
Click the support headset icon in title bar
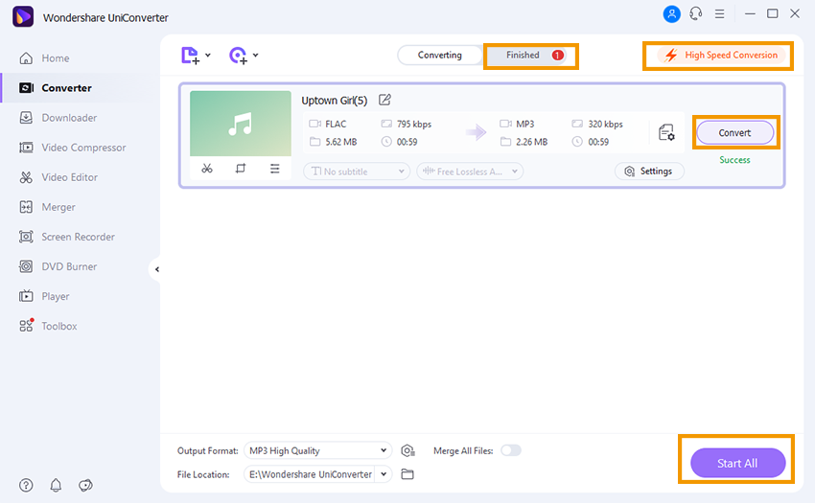[x=696, y=13]
